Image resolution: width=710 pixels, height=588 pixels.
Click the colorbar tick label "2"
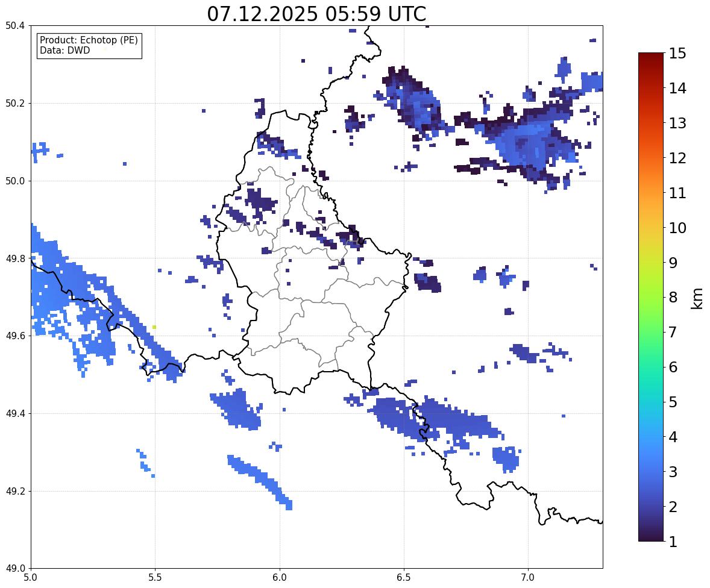tap(673, 507)
